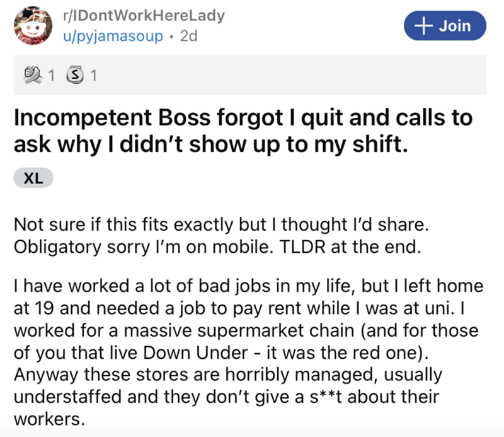Click the handshake award count number
Image resolution: width=504 pixels, height=437 pixels.
point(53,77)
